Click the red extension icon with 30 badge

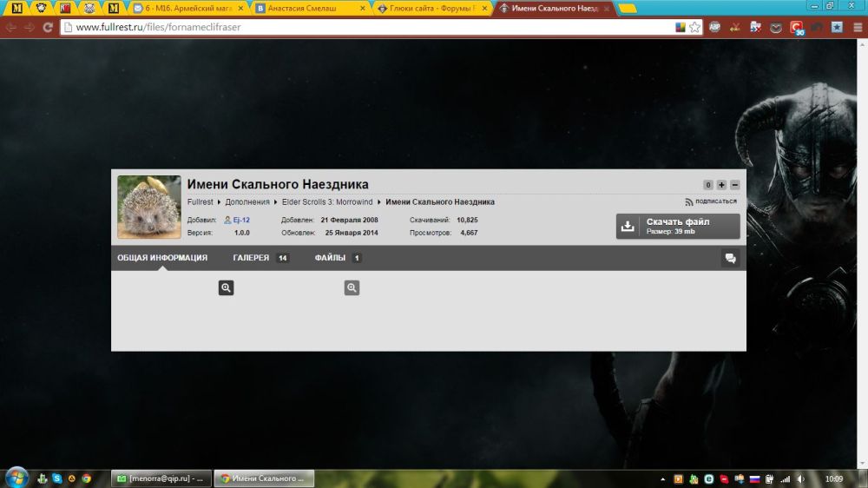click(x=797, y=28)
